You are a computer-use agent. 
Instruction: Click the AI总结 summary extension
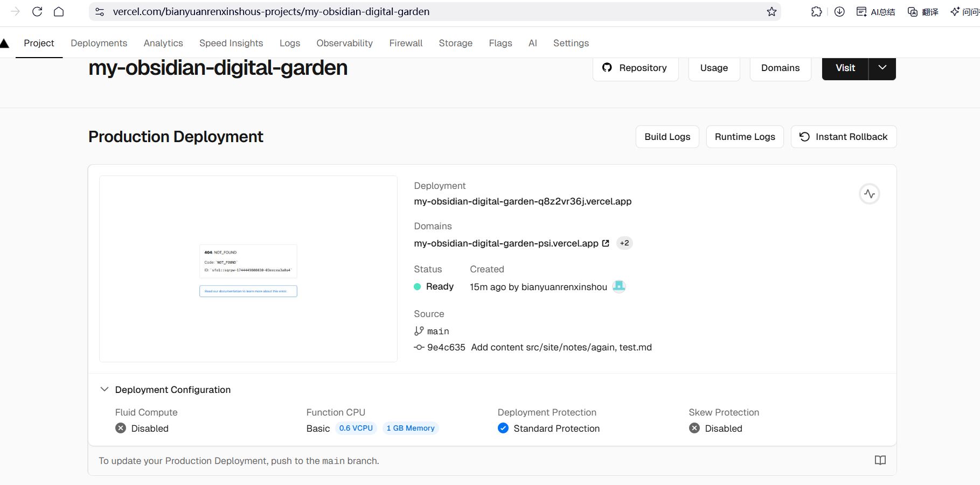(875, 11)
